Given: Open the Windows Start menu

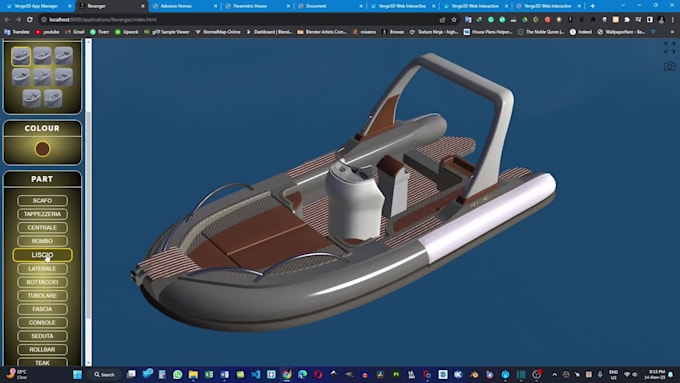Looking at the screenshot, I should tap(78, 374).
